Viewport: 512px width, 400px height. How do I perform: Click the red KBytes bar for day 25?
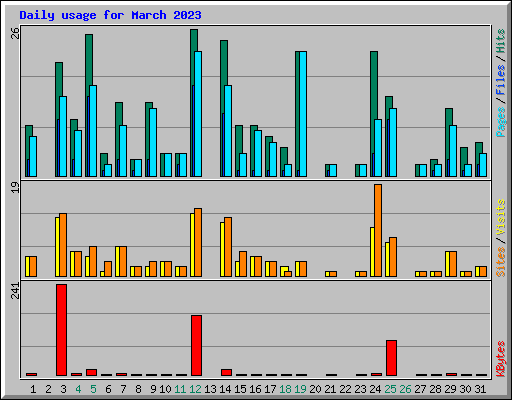tap(391, 358)
